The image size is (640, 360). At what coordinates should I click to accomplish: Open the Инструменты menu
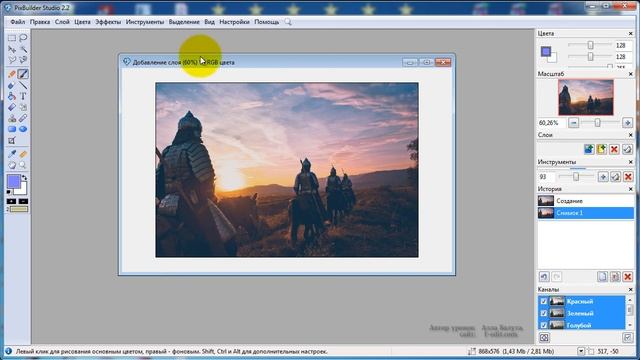[x=145, y=22]
